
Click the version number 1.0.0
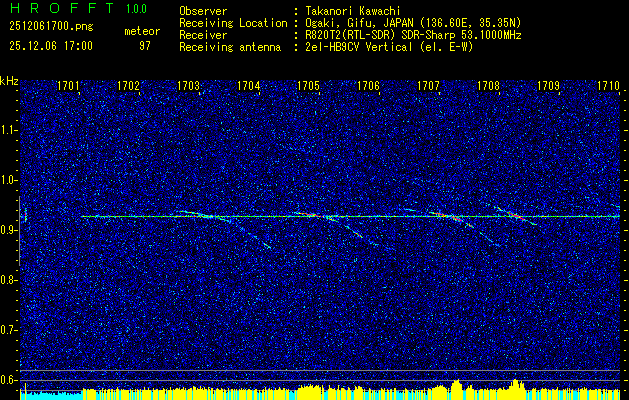pyautogui.click(x=136, y=9)
